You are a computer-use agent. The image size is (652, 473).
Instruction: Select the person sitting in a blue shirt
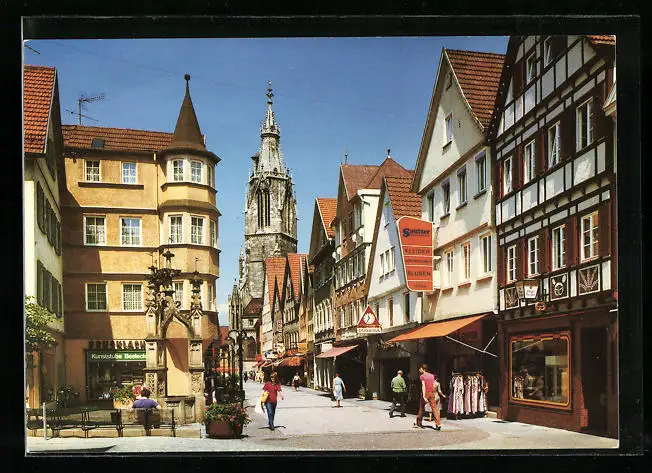pyautogui.click(x=144, y=402)
